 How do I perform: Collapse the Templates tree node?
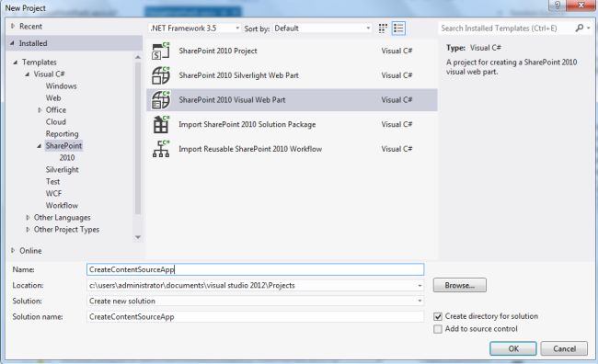click(16, 63)
